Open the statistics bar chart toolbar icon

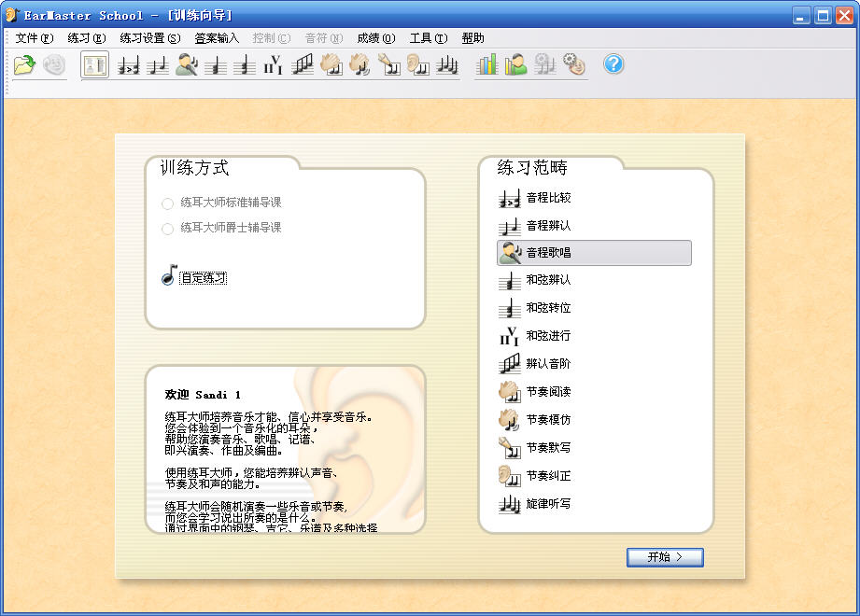(487, 64)
